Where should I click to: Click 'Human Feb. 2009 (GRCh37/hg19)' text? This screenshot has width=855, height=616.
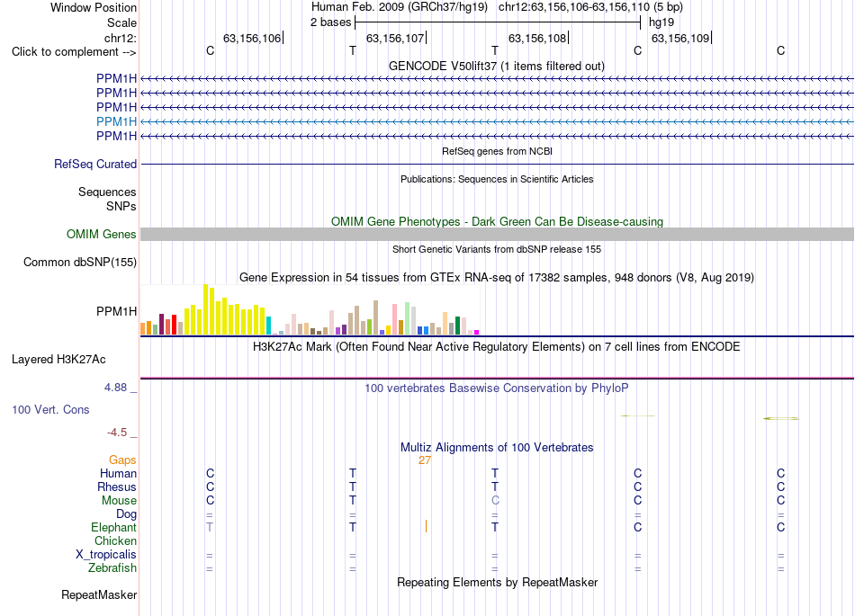click(x=400, y=7)
